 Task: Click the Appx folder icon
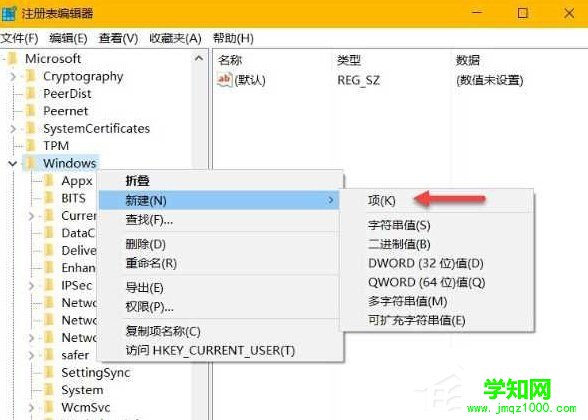click(49, 181)
